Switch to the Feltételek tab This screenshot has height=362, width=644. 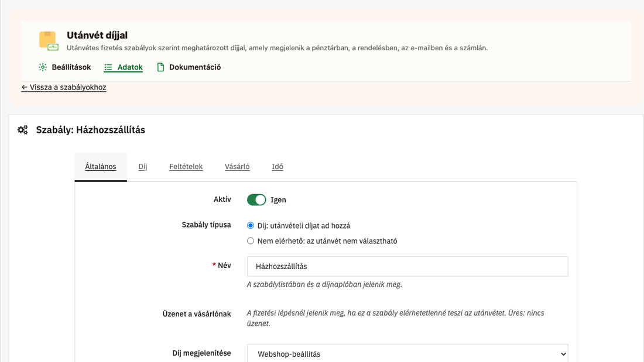(x=186, y=167)
